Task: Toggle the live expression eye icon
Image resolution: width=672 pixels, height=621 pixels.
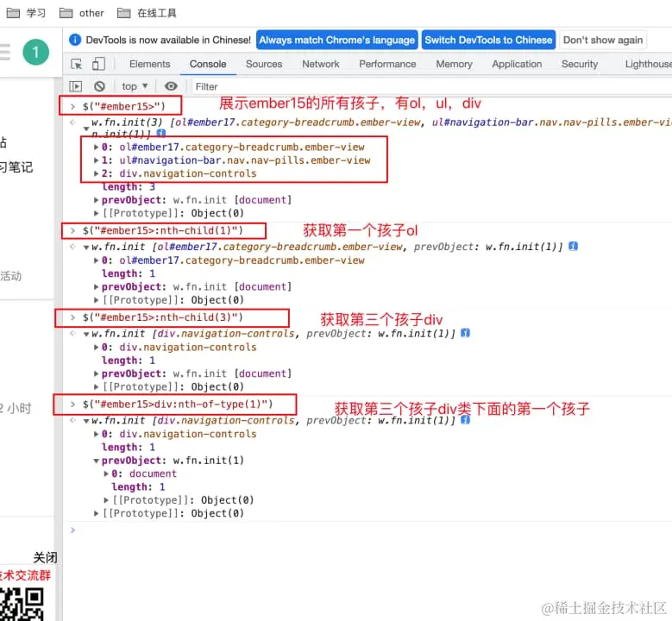Action: tap(171, 86)
